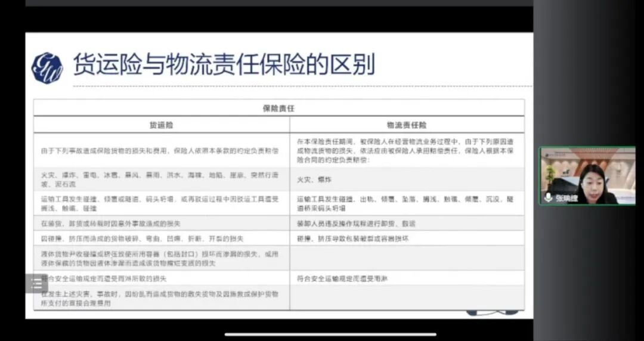The image size is (644, 341).
Task: Click the cell beginning 在发生上述灾害、事故时
Action: coord(162,298)
